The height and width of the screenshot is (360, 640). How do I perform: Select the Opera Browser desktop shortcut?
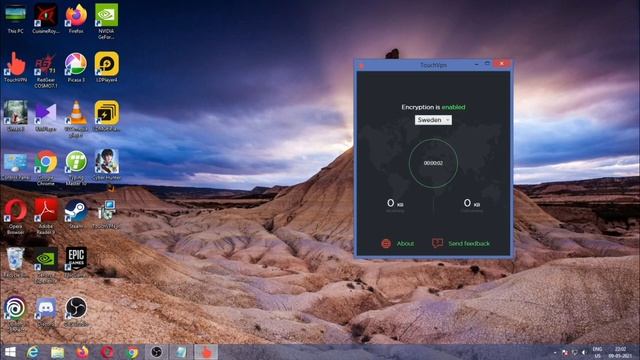coord(16,216)
